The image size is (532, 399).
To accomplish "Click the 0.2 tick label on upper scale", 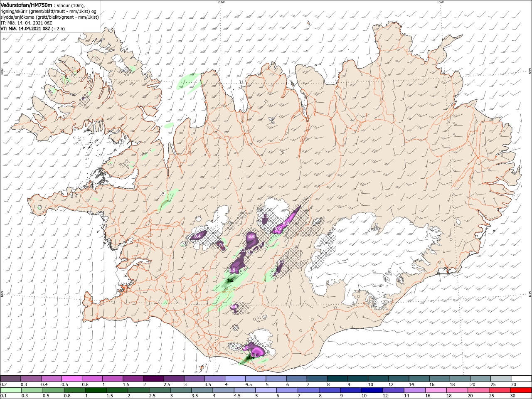I will pos(3,384).
